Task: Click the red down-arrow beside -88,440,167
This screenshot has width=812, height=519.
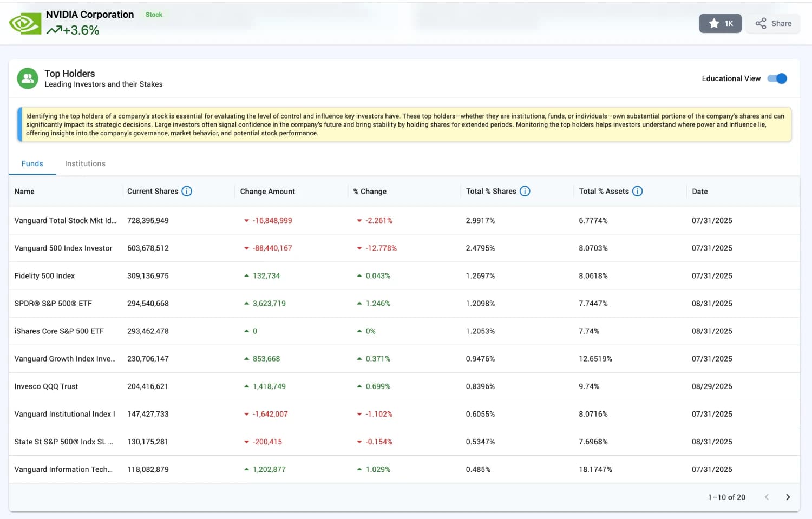Action: (x=246, y=248)
